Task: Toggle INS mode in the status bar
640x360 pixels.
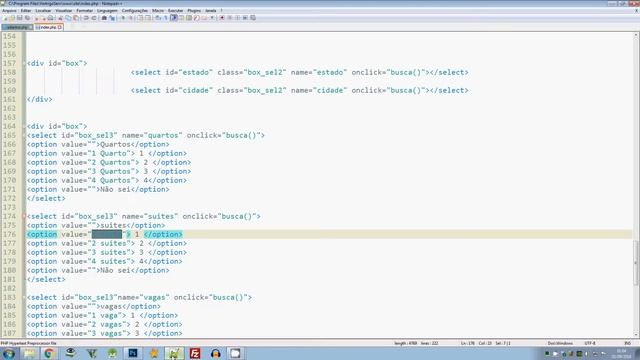Action: (x=627, y=343)
